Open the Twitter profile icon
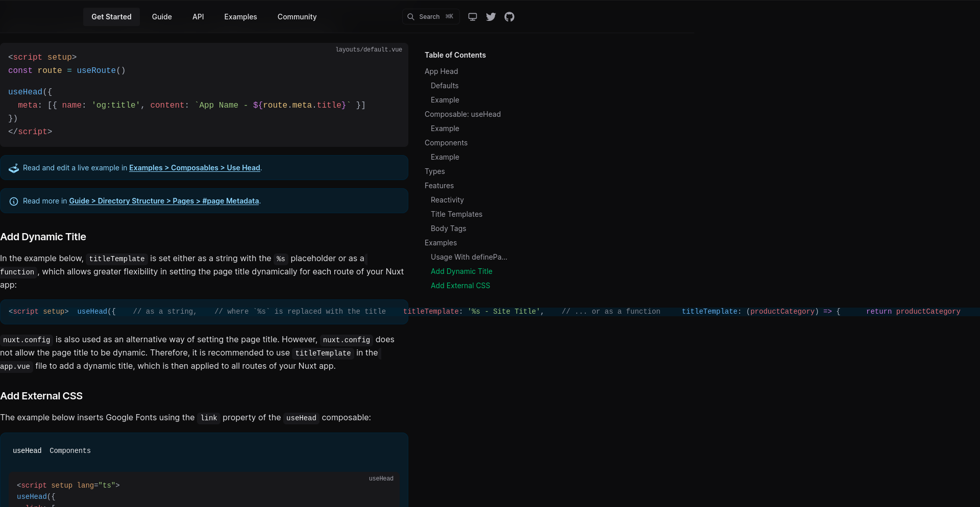 click(491, 16)
